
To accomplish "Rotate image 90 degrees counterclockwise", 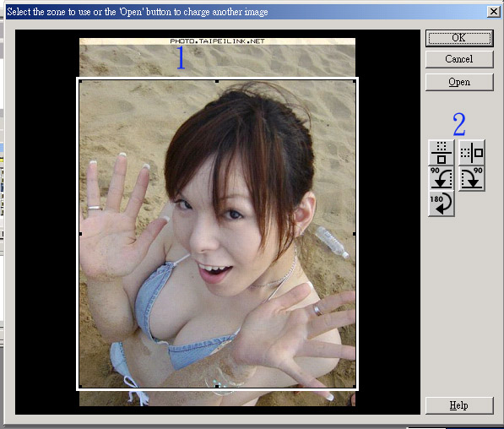I will pos(441,178).
